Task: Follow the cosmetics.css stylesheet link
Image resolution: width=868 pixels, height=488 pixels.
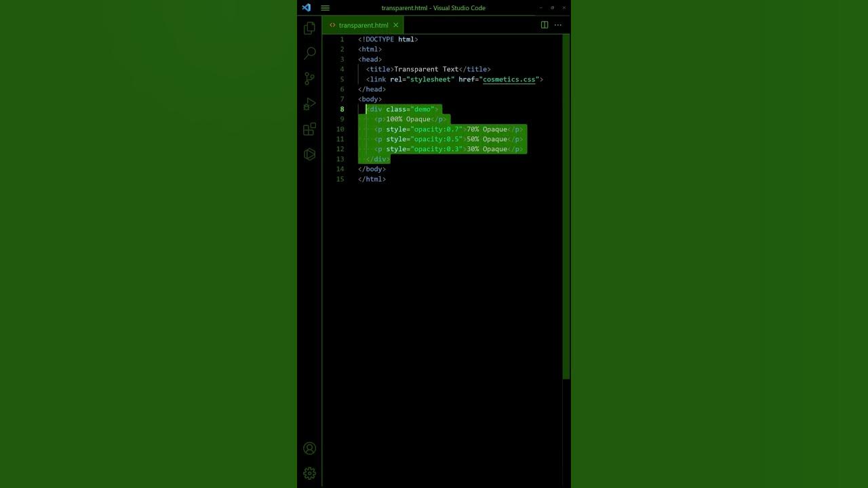Action: click(x=509, y=79)
